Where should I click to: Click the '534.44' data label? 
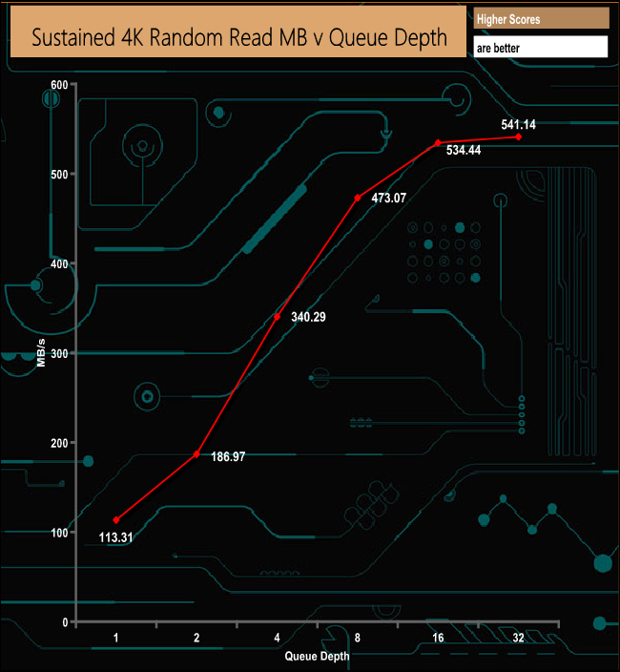[x=464, y=150]
